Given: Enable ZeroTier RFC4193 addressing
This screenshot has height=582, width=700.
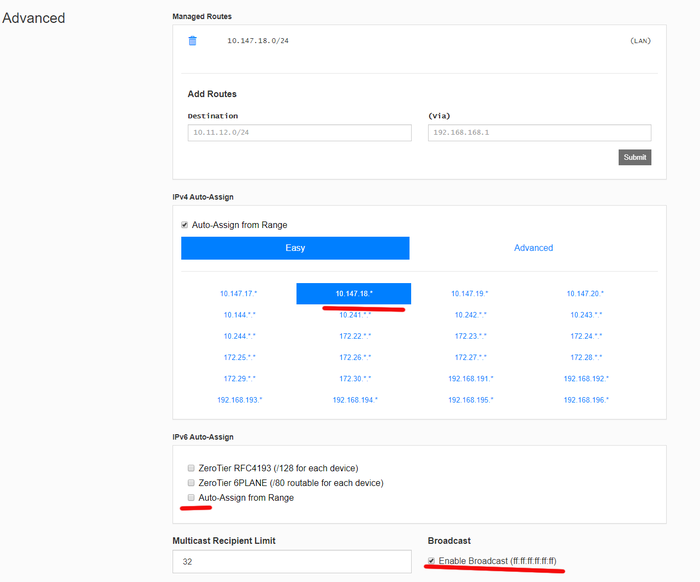Looking at the screenshot, I should (191, 468).
